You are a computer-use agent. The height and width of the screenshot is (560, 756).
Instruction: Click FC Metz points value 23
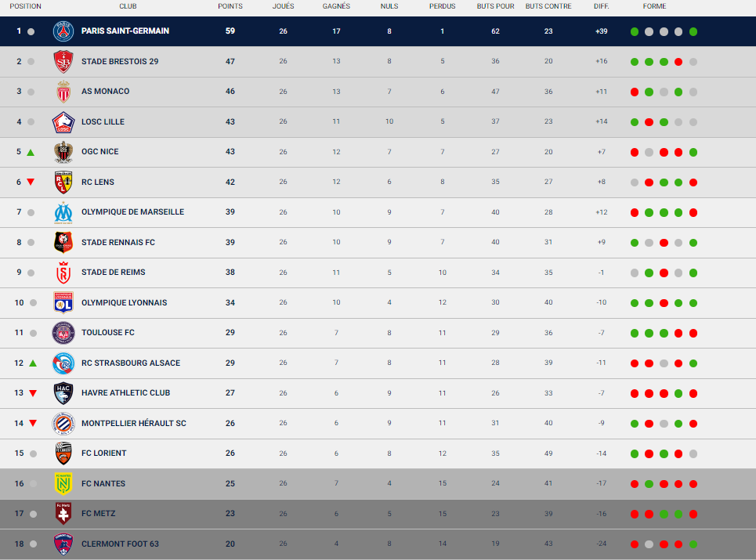[230, 514]
